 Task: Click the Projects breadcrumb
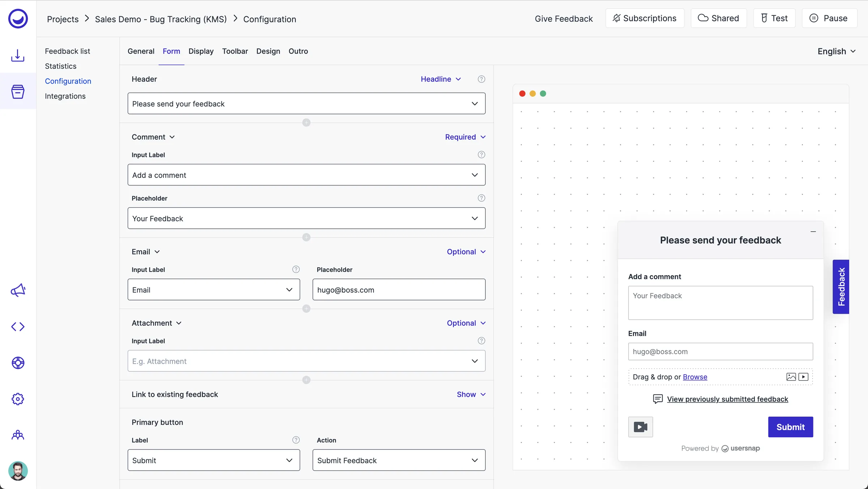[63, 19]
